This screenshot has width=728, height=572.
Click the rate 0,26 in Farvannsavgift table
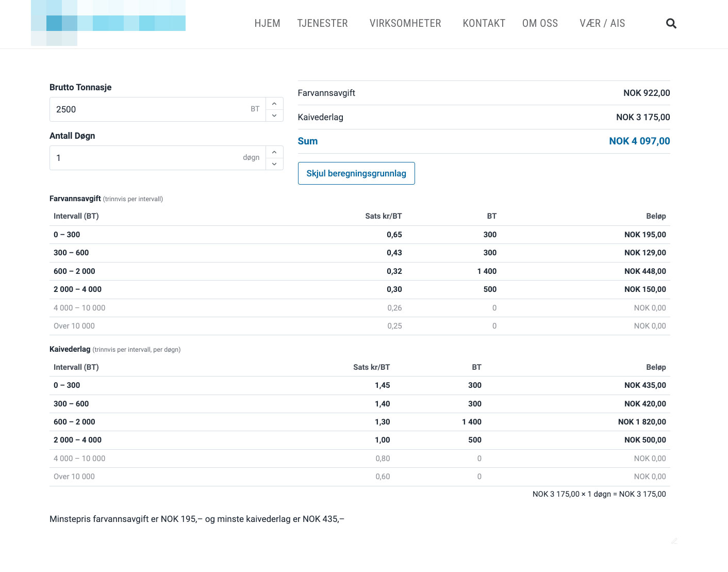[394, 308]
